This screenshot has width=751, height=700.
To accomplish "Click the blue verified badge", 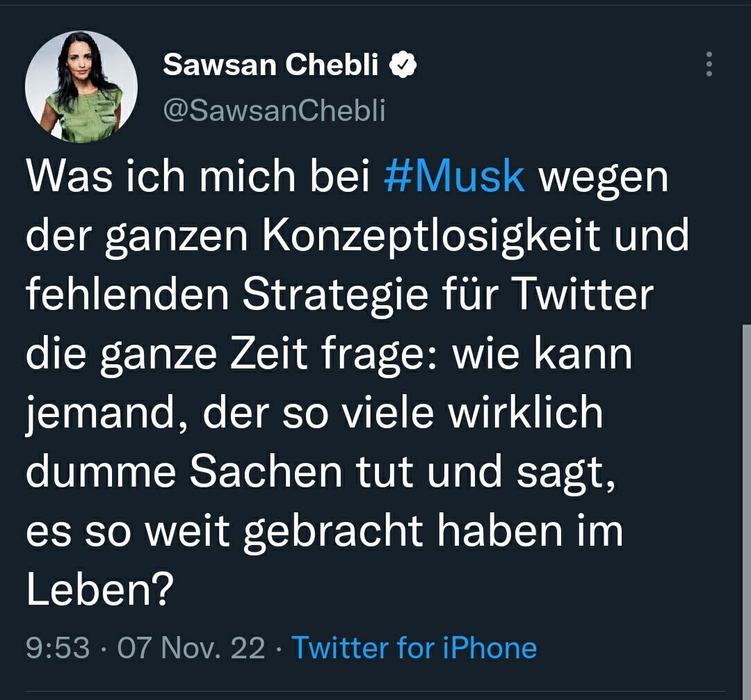I will point(403,65).
